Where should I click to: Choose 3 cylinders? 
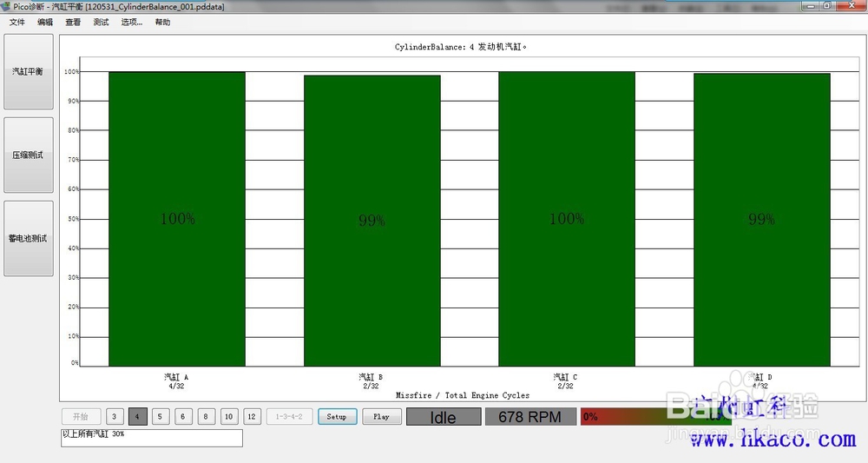pyautogui.click(x=115, y=416)
